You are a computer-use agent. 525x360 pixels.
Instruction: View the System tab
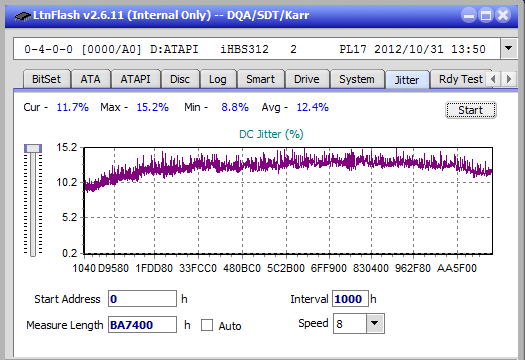pyautogui.click(x=357, y=79)
